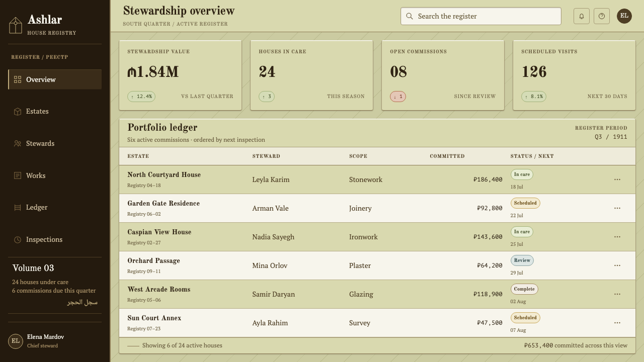The height and width of the screenshot is (362, 644).
Task: Open row actions for Garden Gate Residence
Action: [617, 208]
